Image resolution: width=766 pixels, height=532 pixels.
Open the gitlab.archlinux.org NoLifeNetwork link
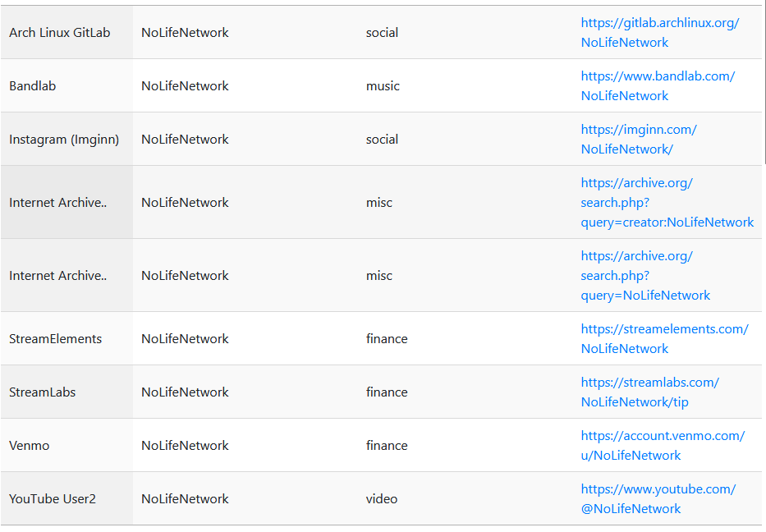[x=659, y=33]
